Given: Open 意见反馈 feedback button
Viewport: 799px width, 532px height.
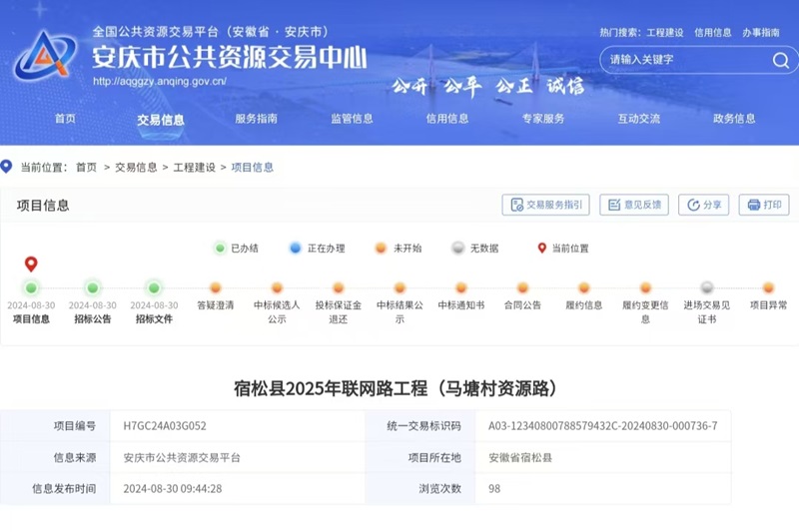Looking at the screenshot, I should pyautogui.click(x=633, y=205).
